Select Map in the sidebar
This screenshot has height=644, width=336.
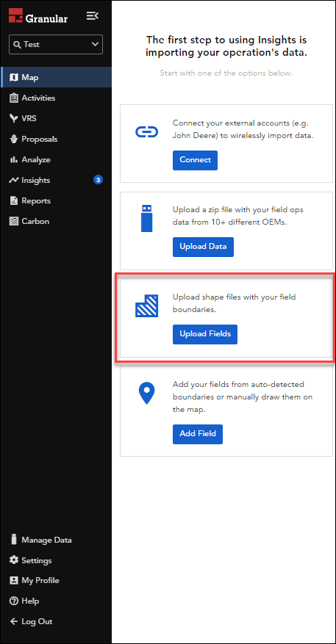[x=56, y=77]
